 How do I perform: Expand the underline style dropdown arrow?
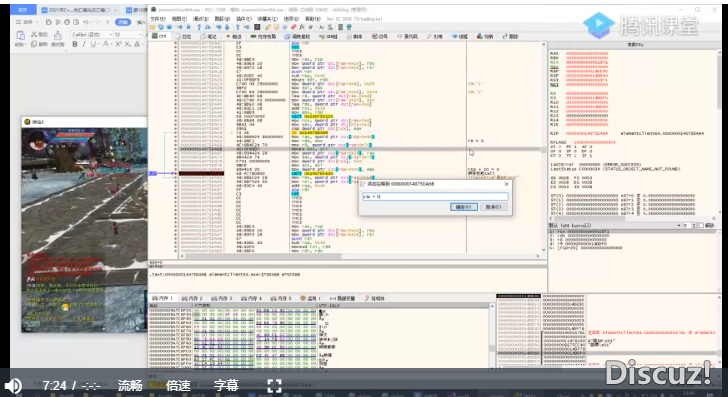(99, 44)
